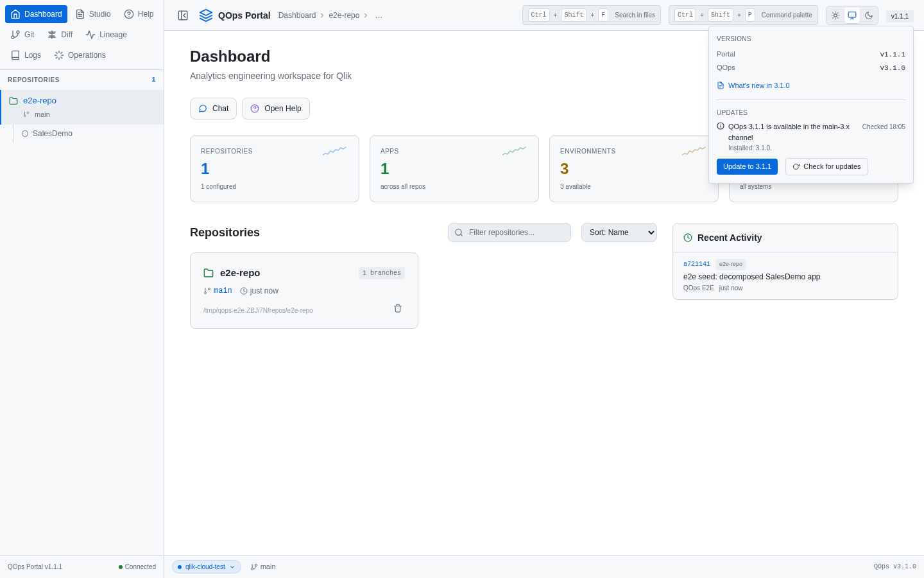Click the Repositories sparkline chart
Screen dimensions: 924x578
[x=334, y=151]
